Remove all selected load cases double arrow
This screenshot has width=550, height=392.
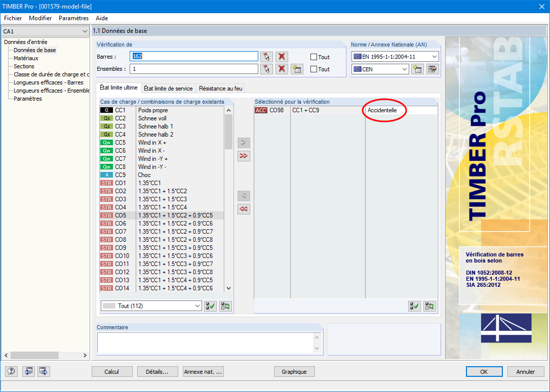244,209
